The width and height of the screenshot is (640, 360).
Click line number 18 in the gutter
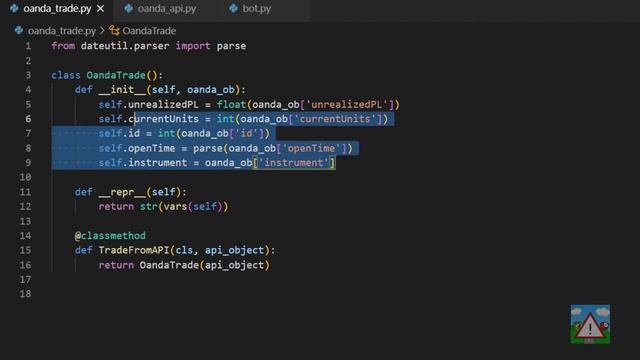click(25, 294)
